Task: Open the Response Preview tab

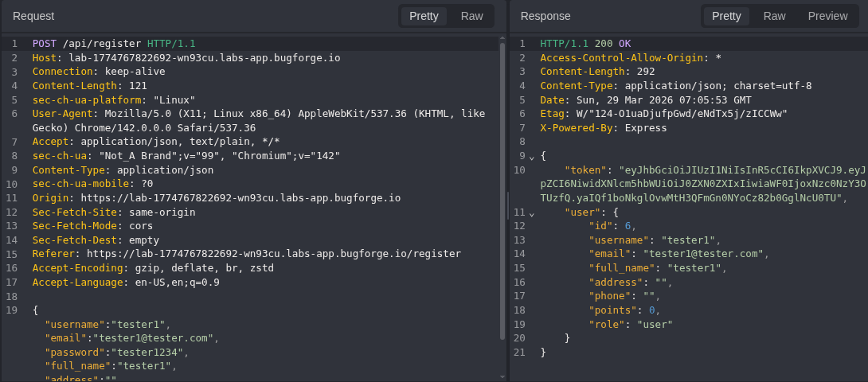Action: (x=827, y=16)
